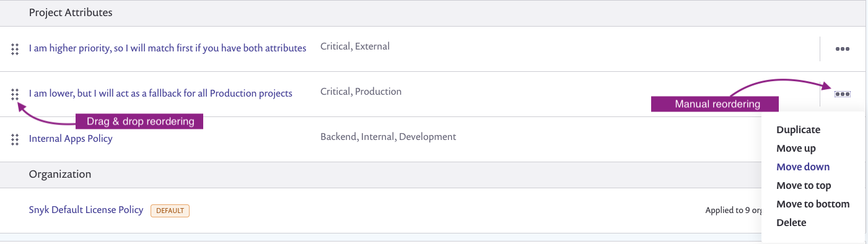Open Internal Apps Policy link
Image resolution: width=868 pixels, height=244 pixels.
(71, 139)
